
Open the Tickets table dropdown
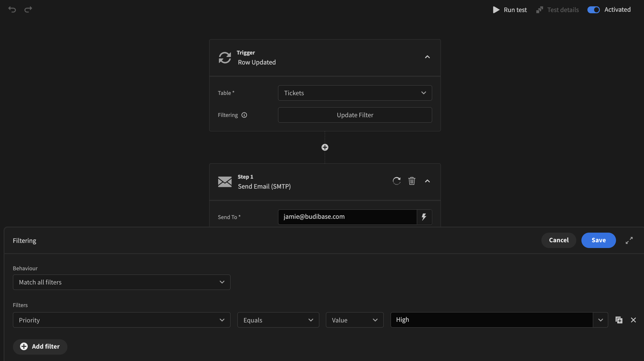(x=355, y=93)
